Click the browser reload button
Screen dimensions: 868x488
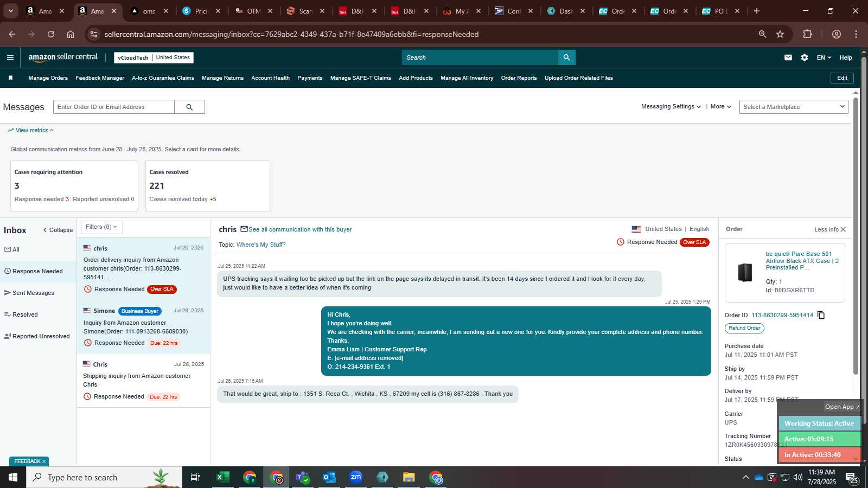click(51, 34)
